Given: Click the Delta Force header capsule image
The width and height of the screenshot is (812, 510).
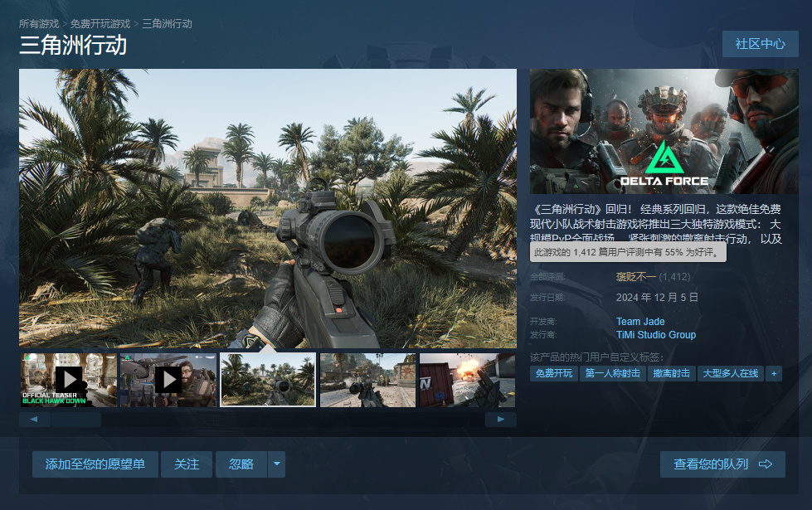Looking at the screenshot, I should click(664, 132).
